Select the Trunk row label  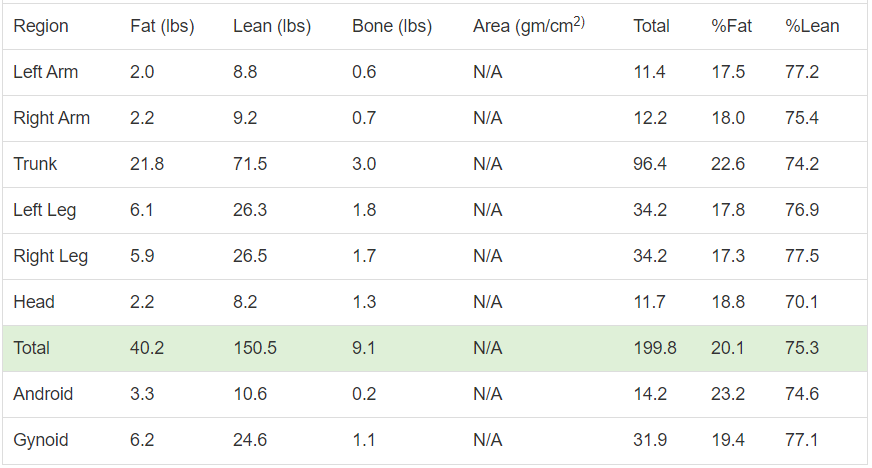pyautogui.click(x=35, y=164)
